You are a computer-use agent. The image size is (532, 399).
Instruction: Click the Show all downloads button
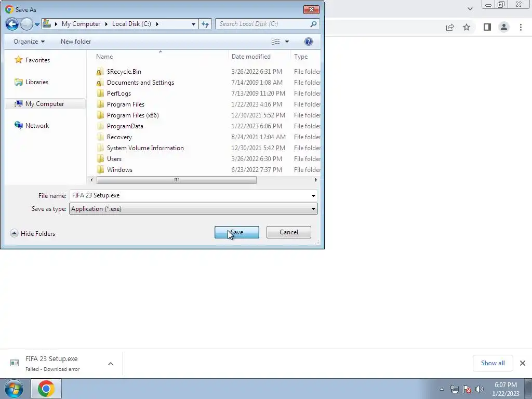[x=493, y=363]
